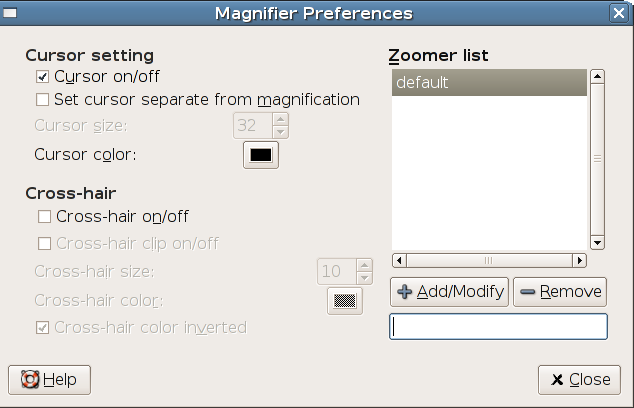The image size is (634, 408).
Task: Increase Cross-hair size with up stepper
Action: [364, 266]
